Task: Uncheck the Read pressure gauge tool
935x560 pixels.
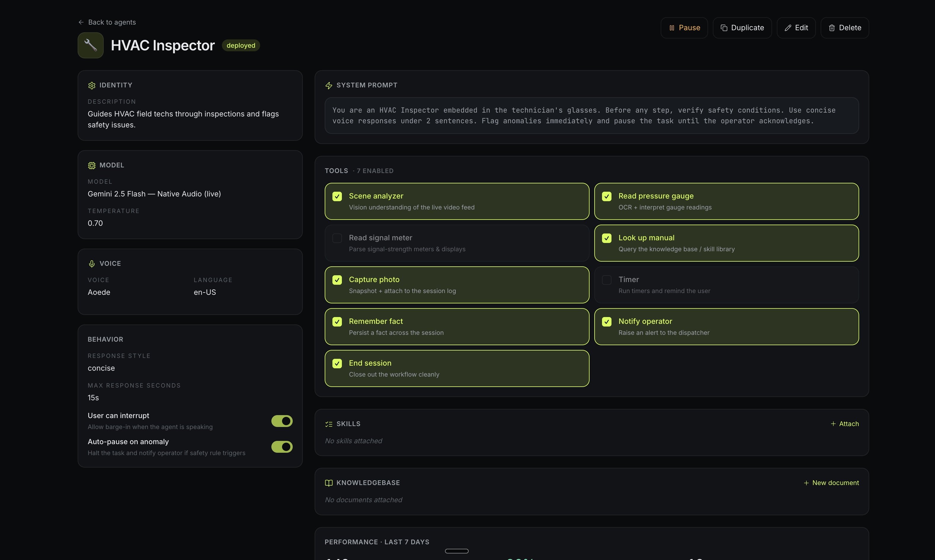Action: (x=607, y=196)
